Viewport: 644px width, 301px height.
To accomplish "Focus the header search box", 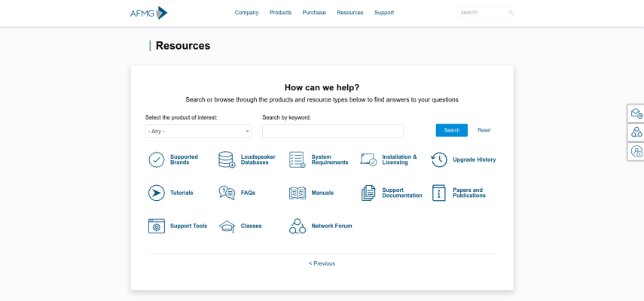I will tap(484, 13).
